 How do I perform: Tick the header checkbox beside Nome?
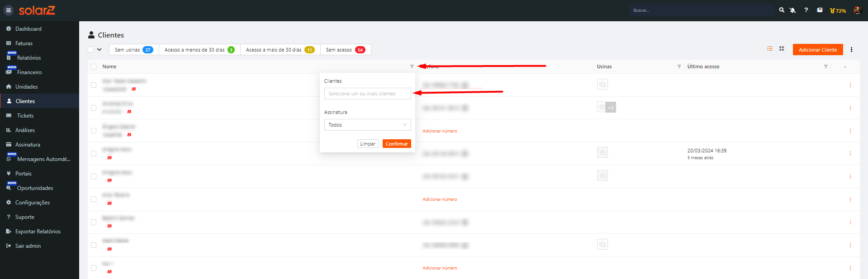[x=94, y=66]
